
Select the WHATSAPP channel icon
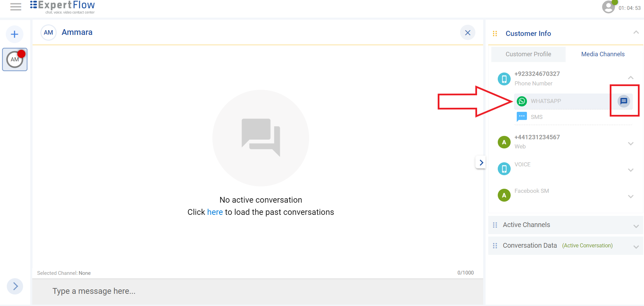[x=522, y=101]
